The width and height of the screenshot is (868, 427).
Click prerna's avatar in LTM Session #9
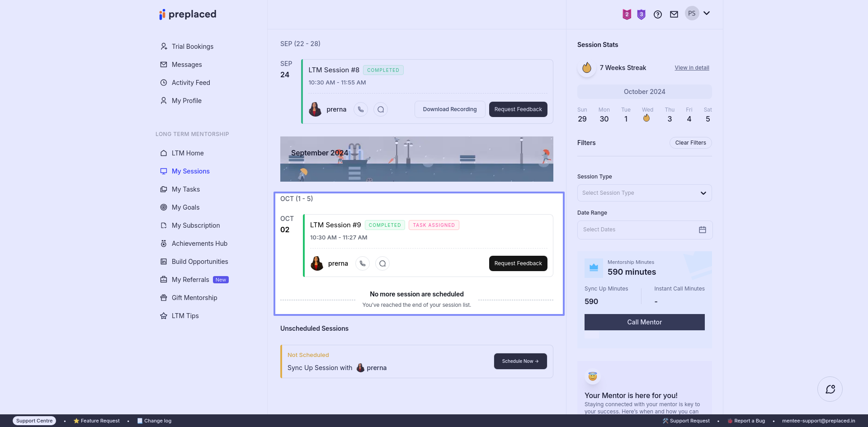317,263
